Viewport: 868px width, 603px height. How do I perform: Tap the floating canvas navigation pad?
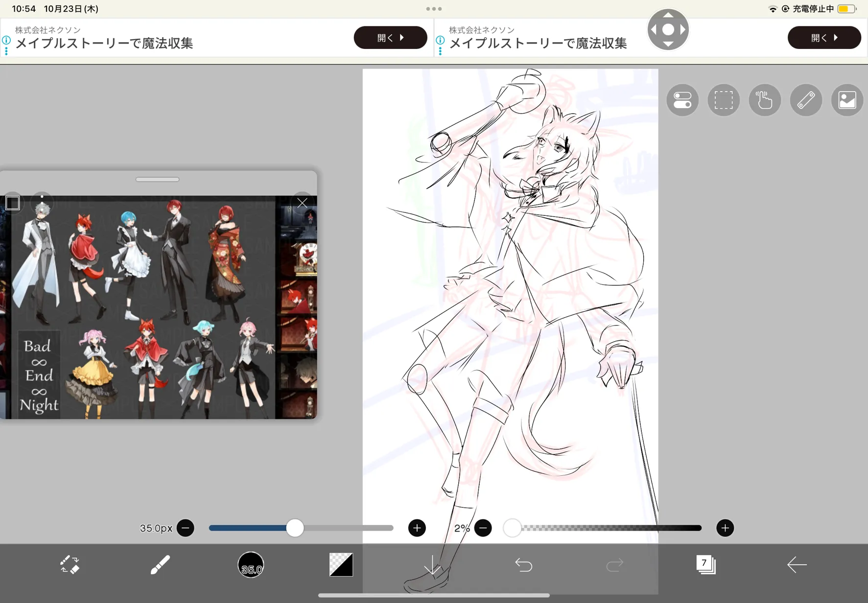tap(668, 29)
